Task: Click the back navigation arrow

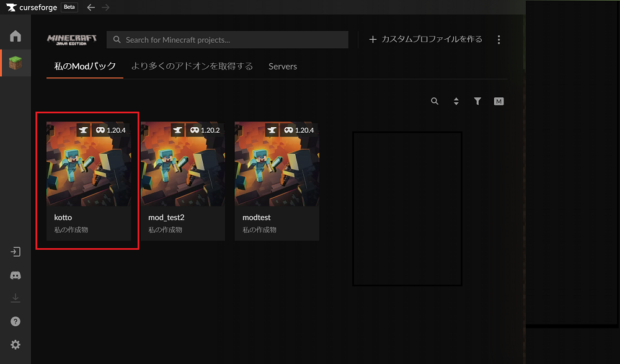Action: tap(91, 7)
